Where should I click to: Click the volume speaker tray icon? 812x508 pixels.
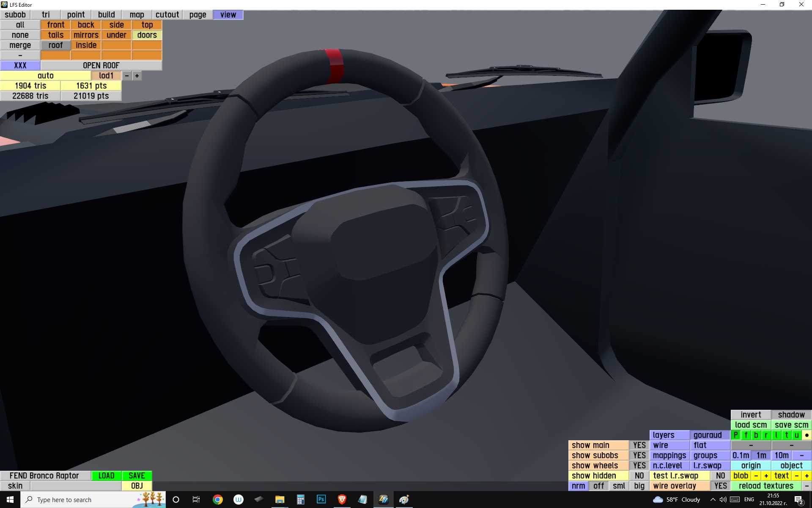[723, 500]
